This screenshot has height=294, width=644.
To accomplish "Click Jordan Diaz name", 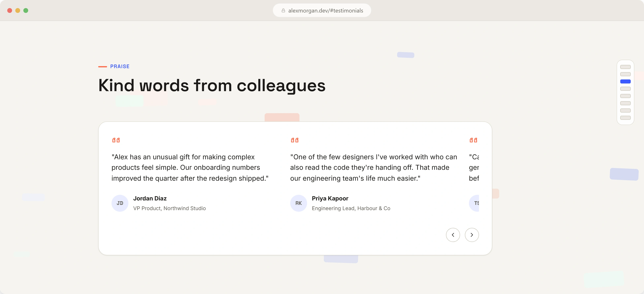I will tap(150, 198).
